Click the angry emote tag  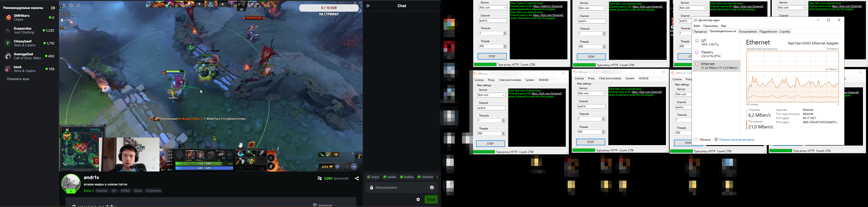pyautogui.click(x=373, y=177)
